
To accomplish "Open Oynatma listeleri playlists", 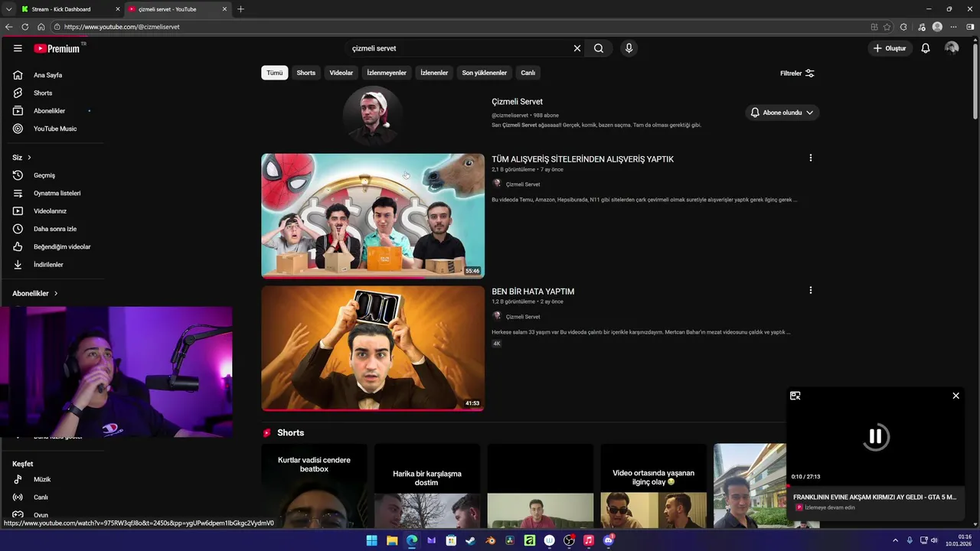I will tap(57, 193).
